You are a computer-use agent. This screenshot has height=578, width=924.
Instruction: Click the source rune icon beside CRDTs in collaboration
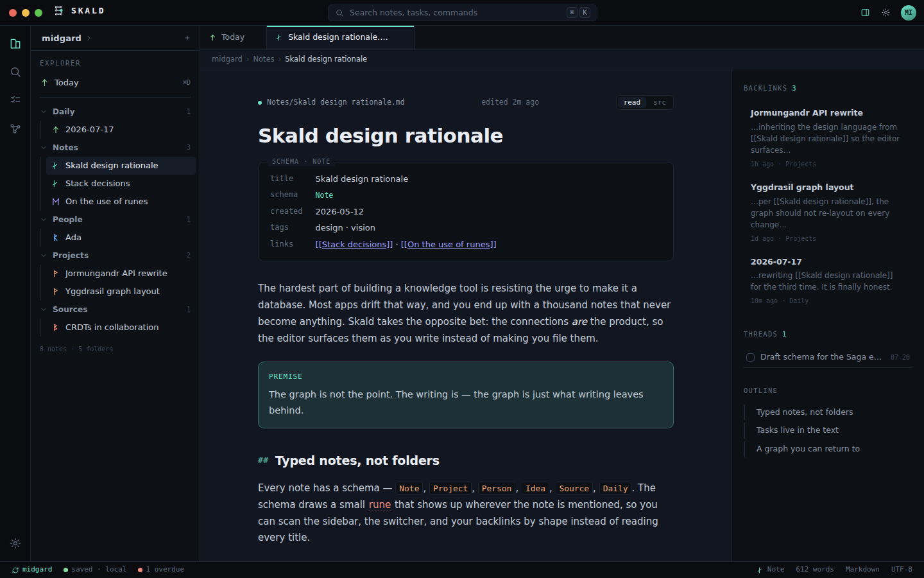coord(55,328)
